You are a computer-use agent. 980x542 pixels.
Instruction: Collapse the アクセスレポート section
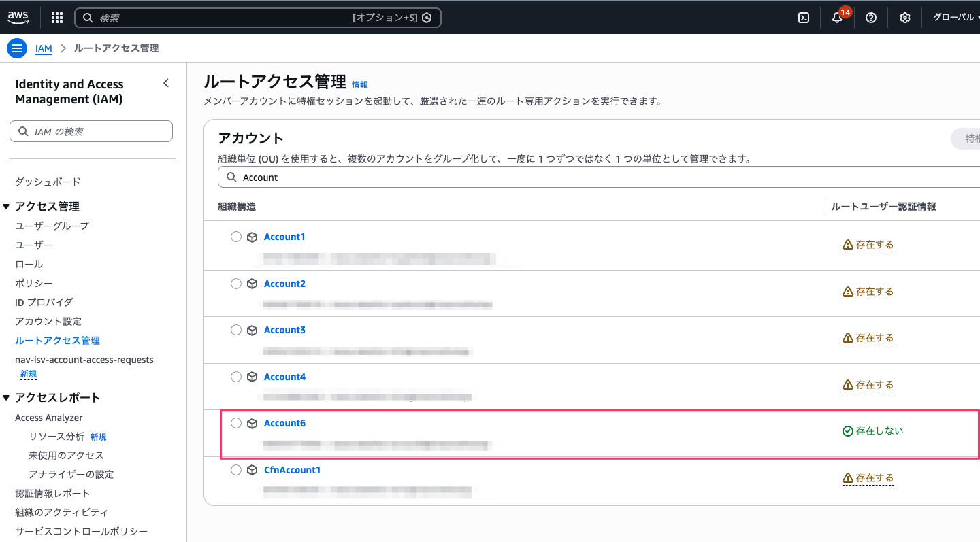click(x=7, y=398)
